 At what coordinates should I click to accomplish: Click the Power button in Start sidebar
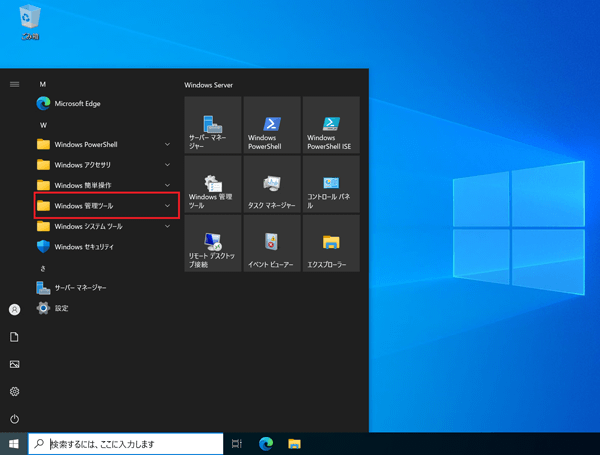tap(14, 418)
